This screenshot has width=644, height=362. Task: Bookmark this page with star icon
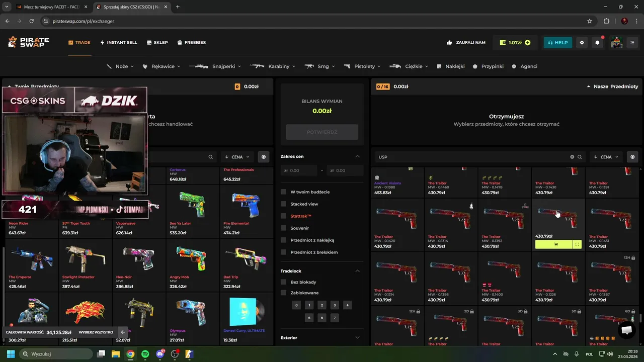coord(590,21)
